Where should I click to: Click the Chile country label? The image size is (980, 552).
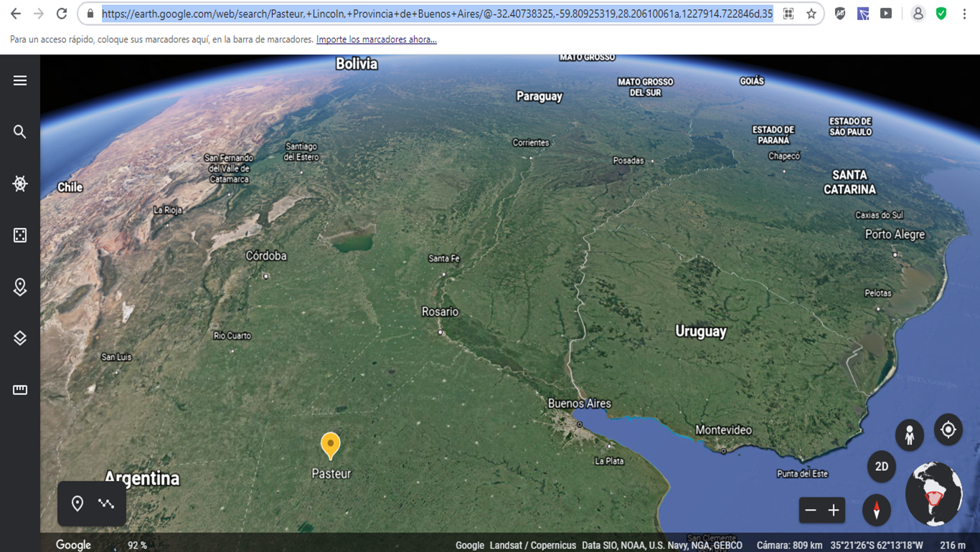point(70,187)
